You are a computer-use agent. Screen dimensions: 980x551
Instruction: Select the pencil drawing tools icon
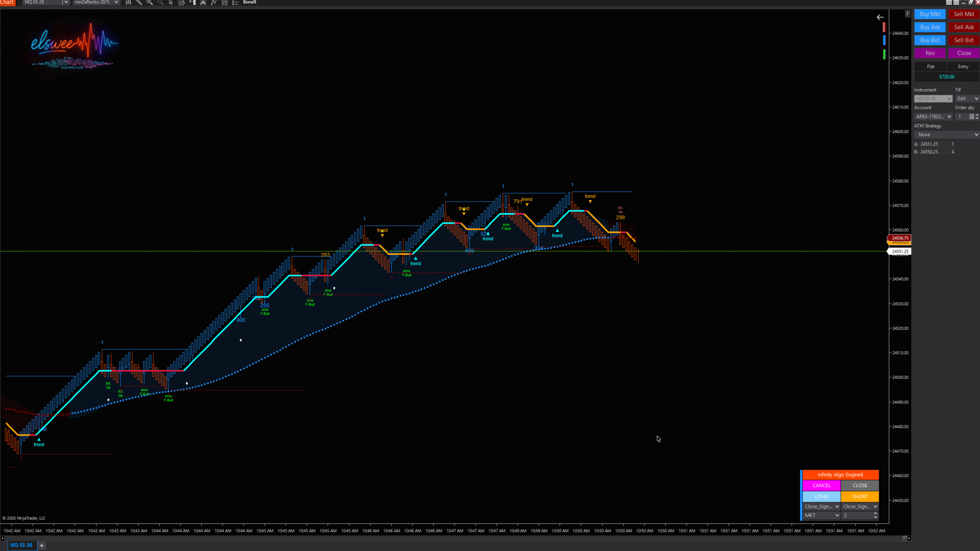[x=139, y=2]
